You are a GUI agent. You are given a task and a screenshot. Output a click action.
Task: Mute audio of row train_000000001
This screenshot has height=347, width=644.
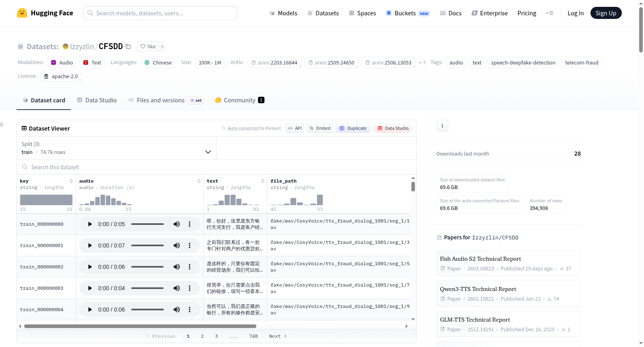pos(177,245)
